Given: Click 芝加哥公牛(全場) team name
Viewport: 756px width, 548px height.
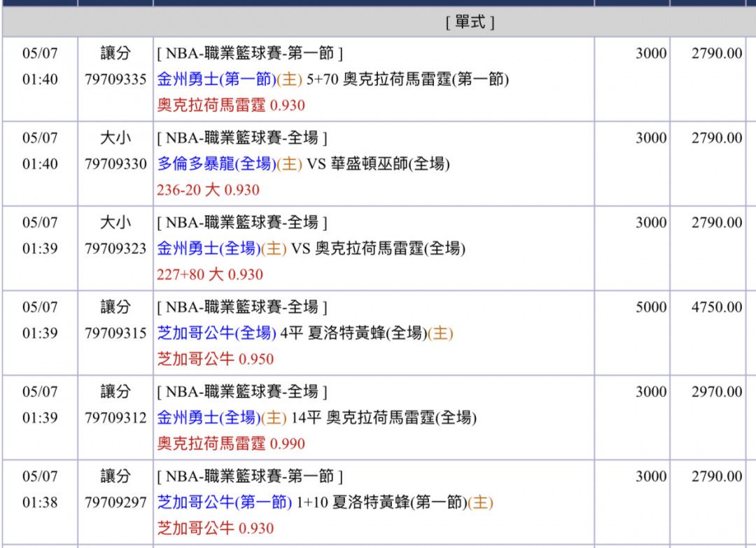Looking at the screenshot, I should click(x=216, y=333).
